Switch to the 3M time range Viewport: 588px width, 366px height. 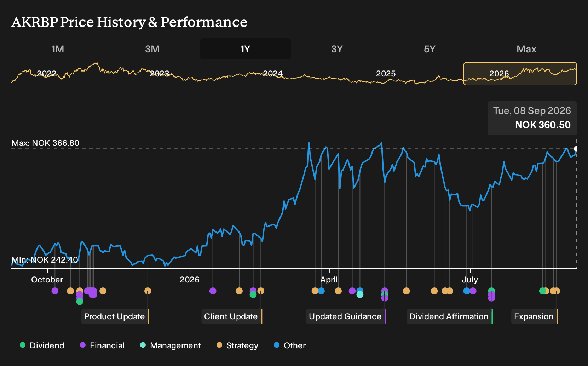point(152,49)
